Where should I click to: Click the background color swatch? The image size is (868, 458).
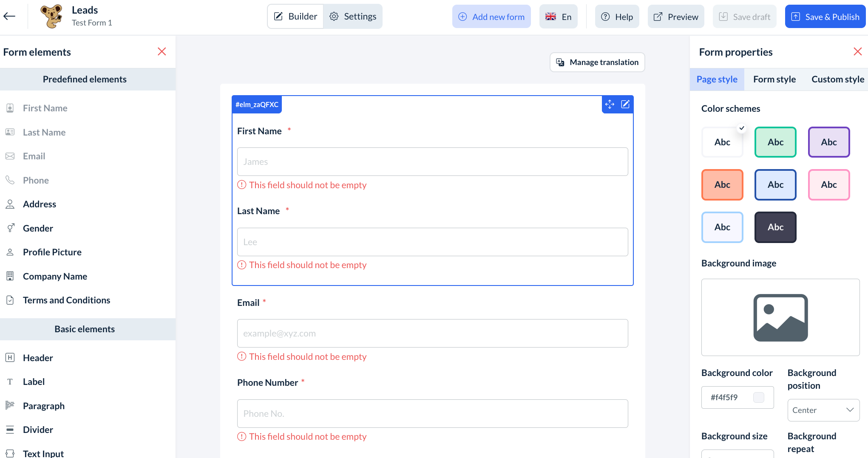(758, 397)
